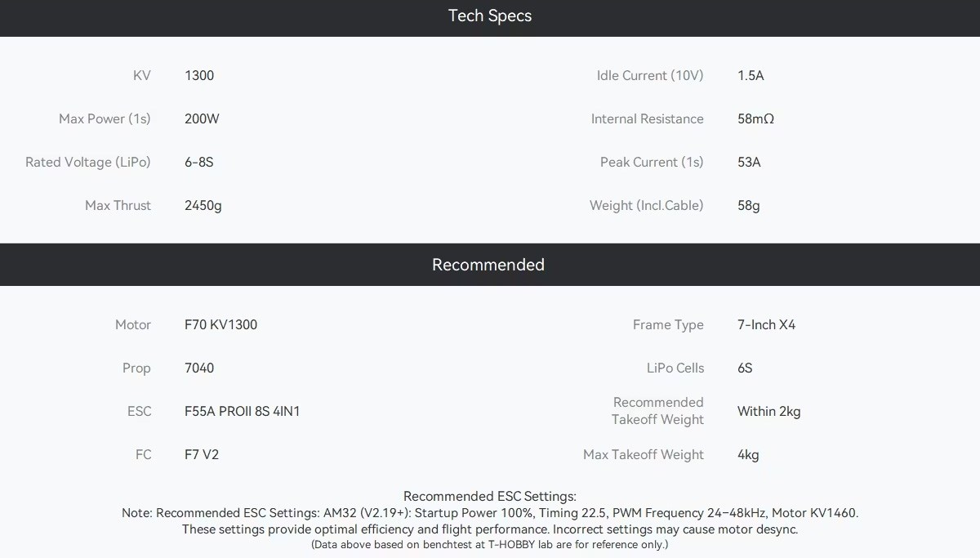This screenshot has height=558, width=980.
Task: Click the 7040 prop value
Action: point(199,368)
